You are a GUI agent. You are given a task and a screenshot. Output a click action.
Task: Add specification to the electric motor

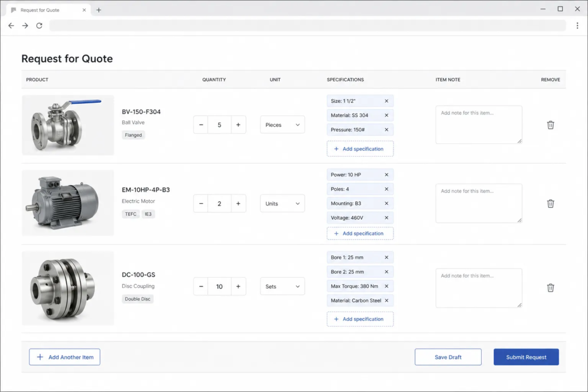(x=360, y=234)
